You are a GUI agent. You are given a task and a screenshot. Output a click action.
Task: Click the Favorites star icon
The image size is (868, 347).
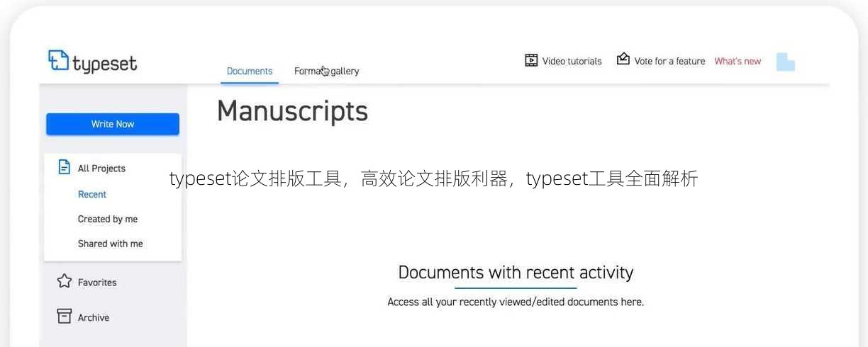click(65, 281)
